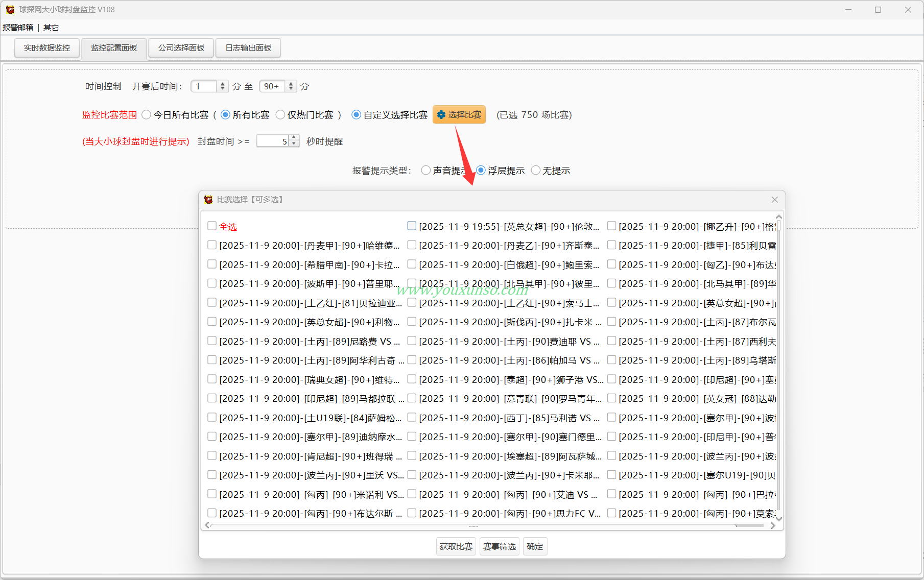Click the horizontal scrollbar of match list
This screenshot has height=580, width=924.
tap(474, 525)
